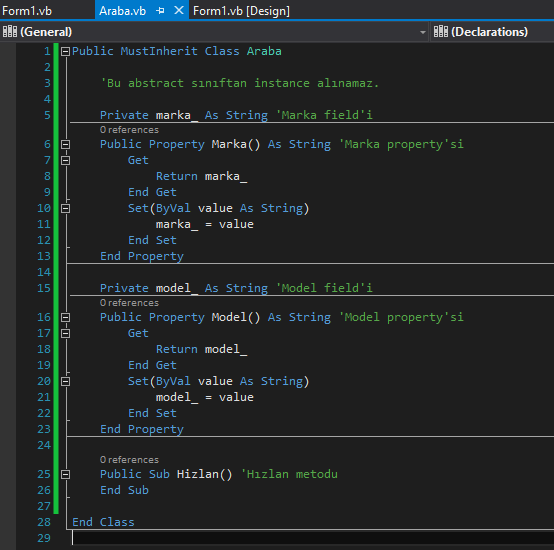The width and height of the screenshot is (554, 550).
Task: Close the Araba.vb tab
Action: coord(179,11)
